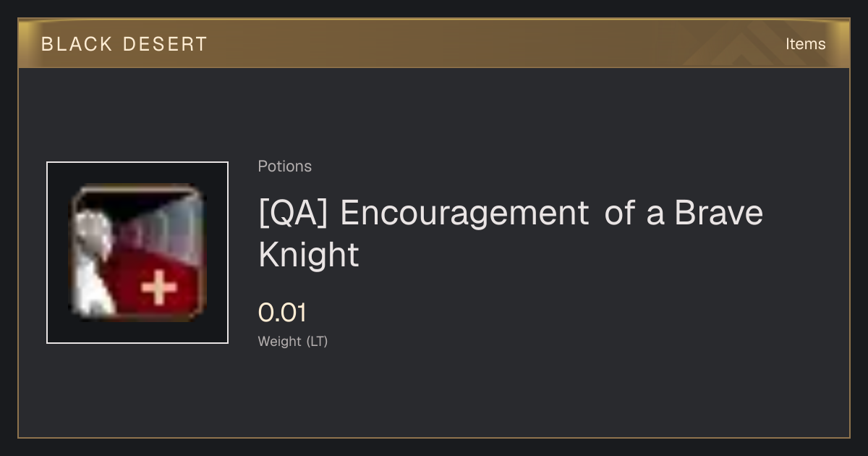
Task: Click the (LT) unit text beside Weight
Action: point(317,342)
